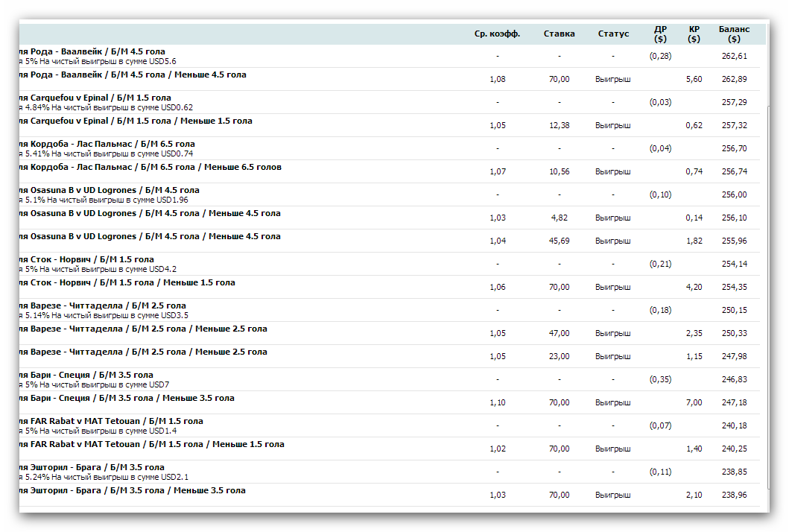Click the stake value 4,82
The height and width of the screenshot is (532, 789).
click(x=559, y=218)
